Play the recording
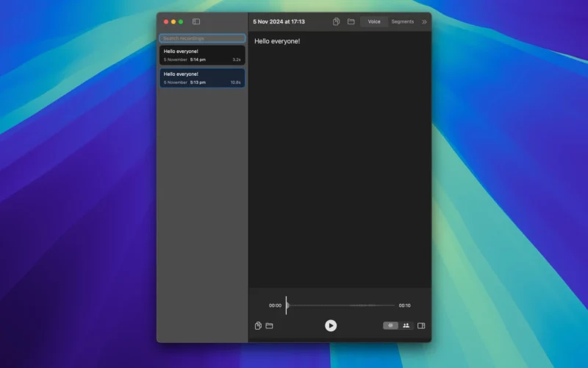This screenshot has width=588, height=368. pyautogui.click(x=331, y=325)
